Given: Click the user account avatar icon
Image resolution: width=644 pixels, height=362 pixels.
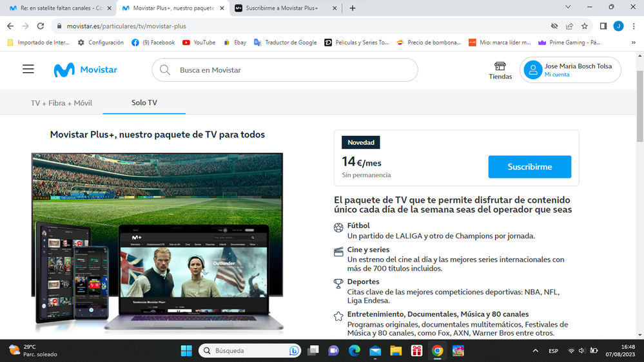Looking at the screenshot, I should pos(532,70).
